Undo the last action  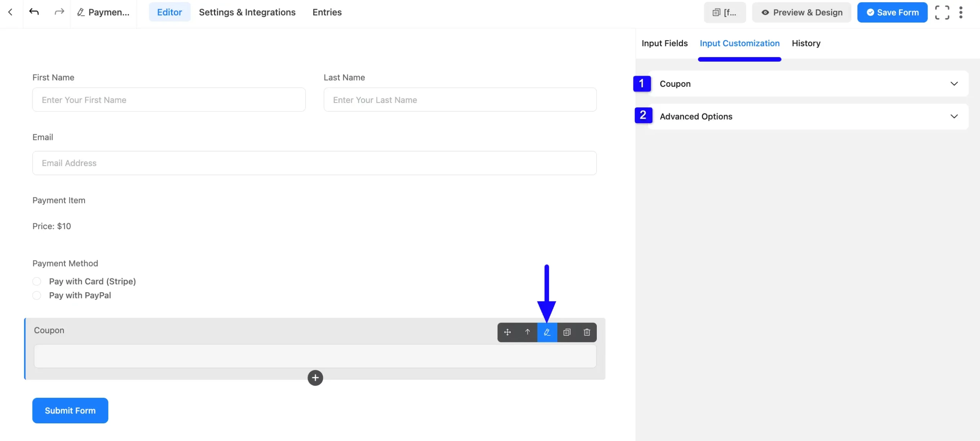coord(34,12)
